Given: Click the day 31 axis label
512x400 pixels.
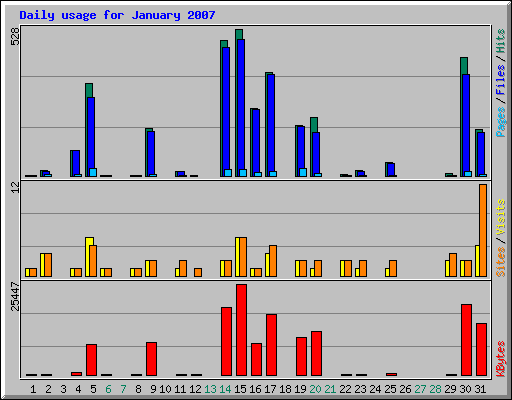Looking at the screenshot, I should (480, 389).
